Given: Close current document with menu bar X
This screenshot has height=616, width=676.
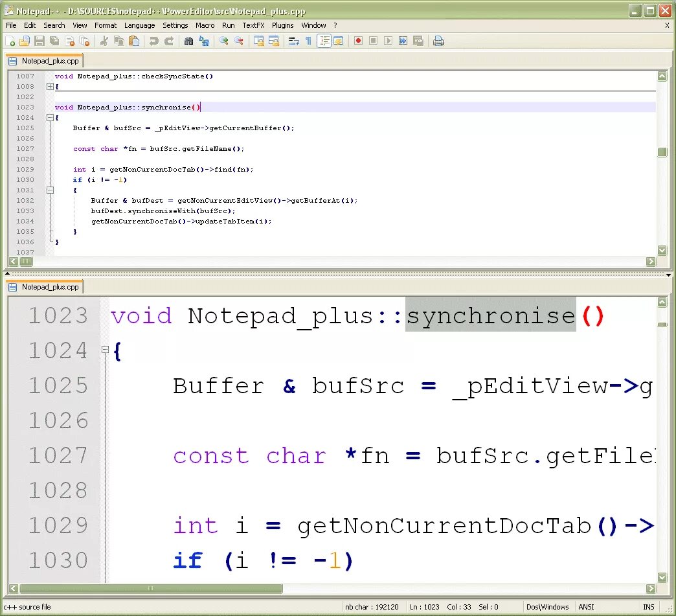Looking at the screenshot, I should pyautogui.click(x=667, y=25).
